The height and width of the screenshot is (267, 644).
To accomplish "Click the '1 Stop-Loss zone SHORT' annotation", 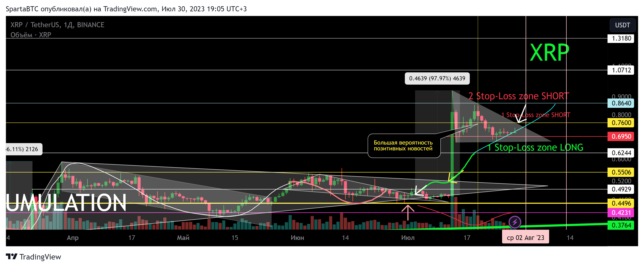I will (536, 115).
